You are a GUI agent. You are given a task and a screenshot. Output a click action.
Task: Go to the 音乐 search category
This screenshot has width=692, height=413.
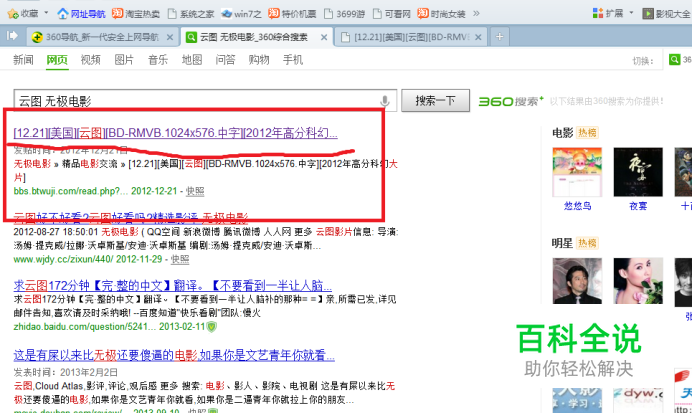pos(158,60)
